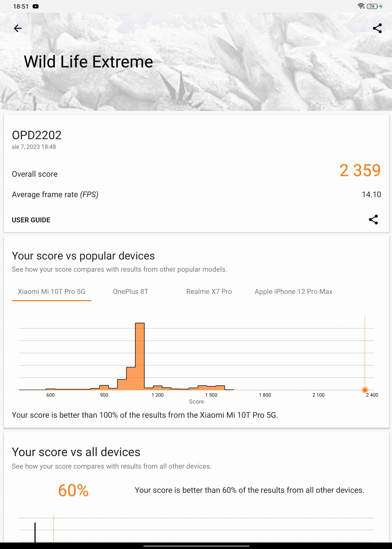Switch to the Realme X7 Pro tab
The width and height of the screenshot is (392, 549).
point(209,292)
